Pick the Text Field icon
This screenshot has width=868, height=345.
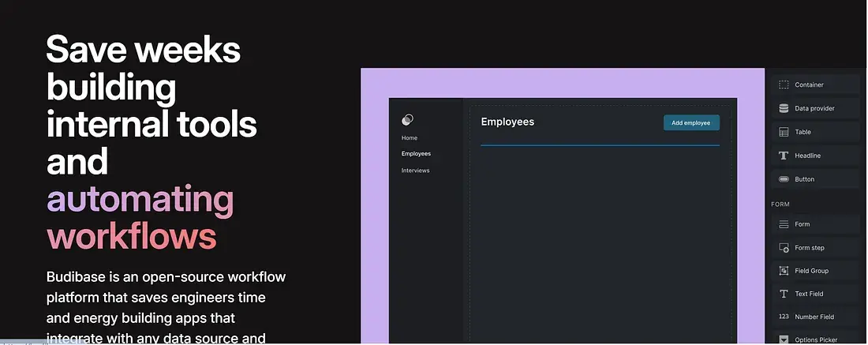tap(784, 294)
